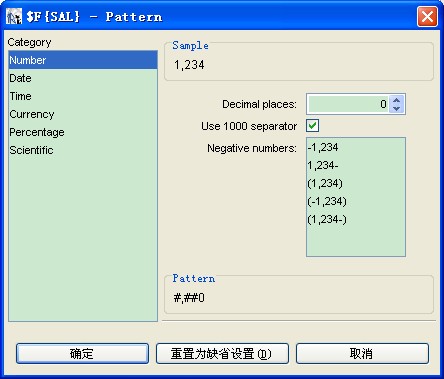Confirm with the 确定 button
The width and height of the screenshot is (444, 379).
click(x=82, y=353)
